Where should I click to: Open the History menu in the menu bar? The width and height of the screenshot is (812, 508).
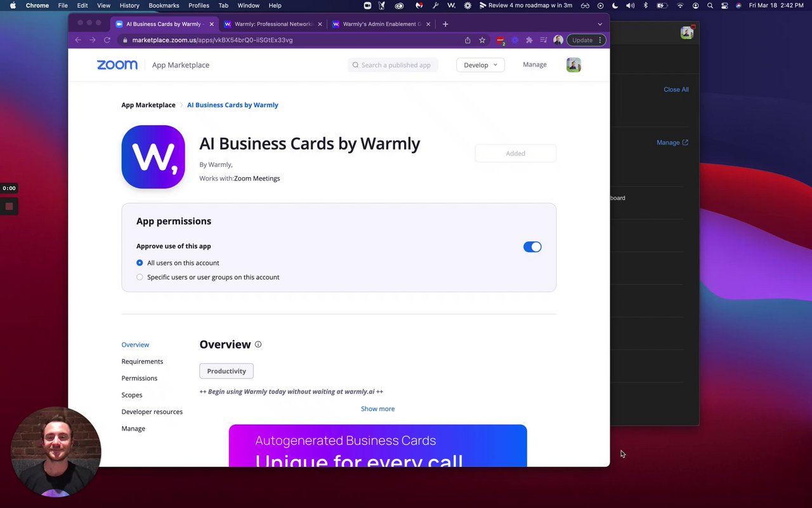[x=129, y=5]
